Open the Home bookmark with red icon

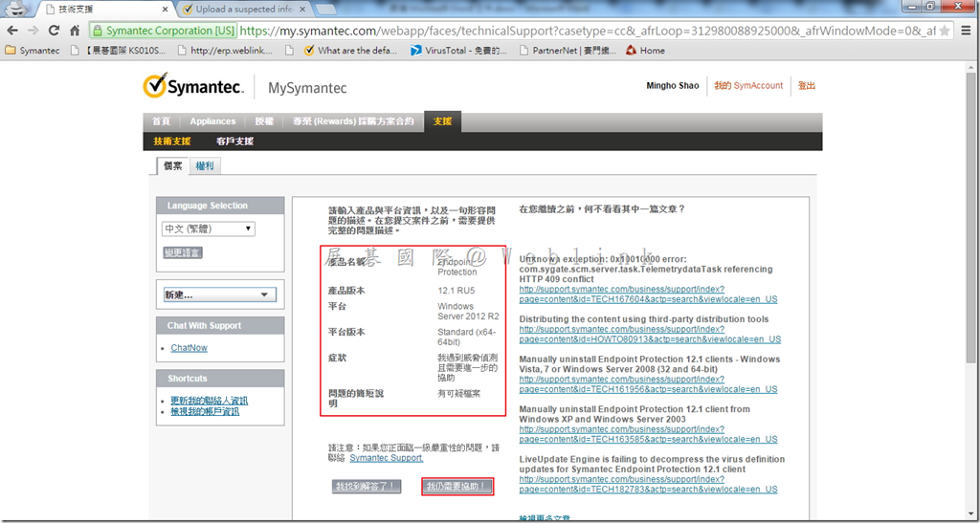(645, 51)
